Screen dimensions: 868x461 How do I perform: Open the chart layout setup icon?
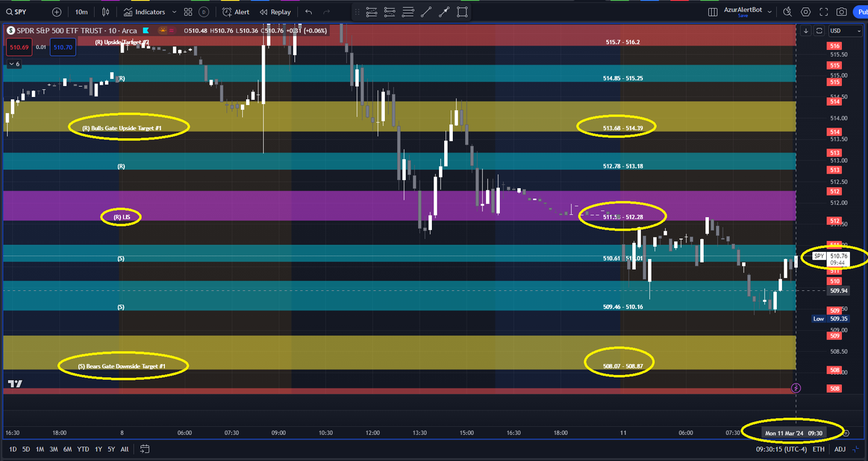click(x=712, y=12)
